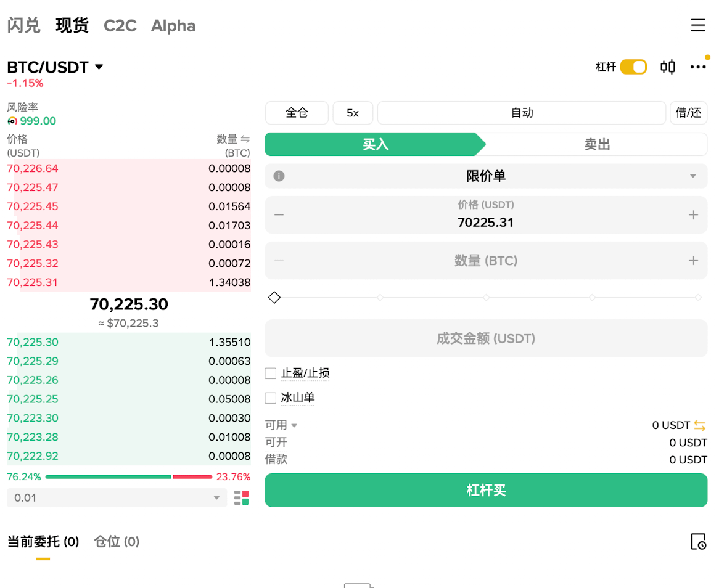Open the 限价单 order type dropdown

(692, 176)
